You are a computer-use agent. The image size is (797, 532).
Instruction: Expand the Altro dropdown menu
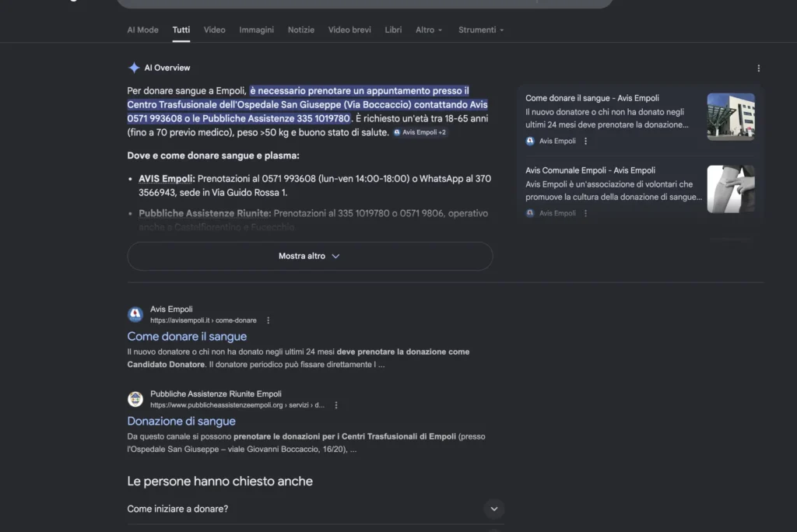(429, 30)
